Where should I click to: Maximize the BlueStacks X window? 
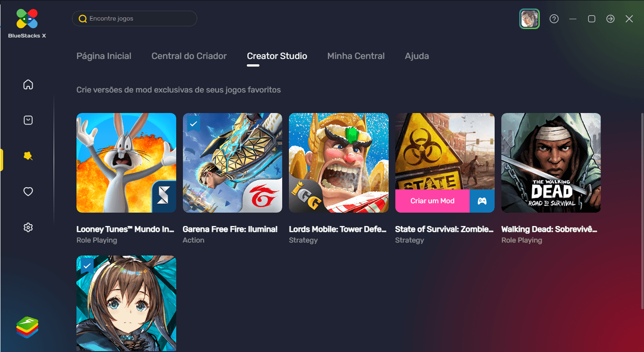click(592, 19)
